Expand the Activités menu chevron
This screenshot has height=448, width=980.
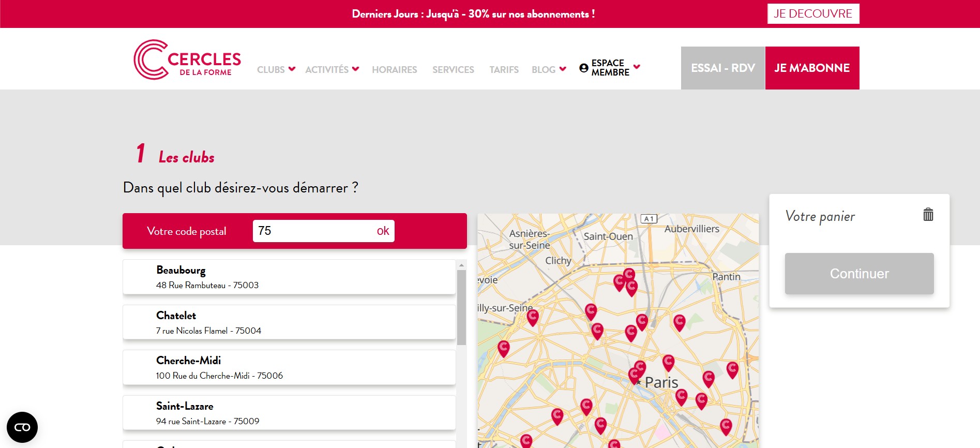355,69
